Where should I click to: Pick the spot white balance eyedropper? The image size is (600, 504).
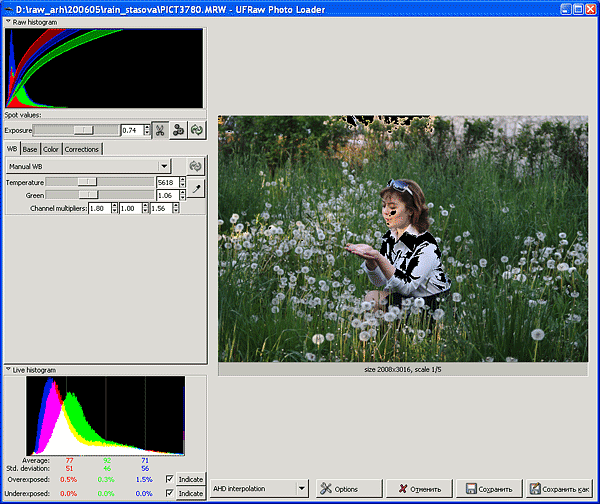tap(197, 188)
